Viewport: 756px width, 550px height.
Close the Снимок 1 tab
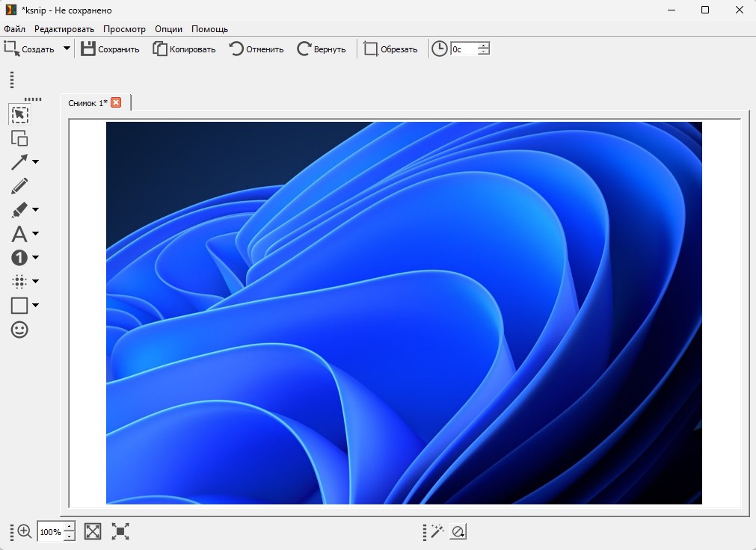point(116,102)
